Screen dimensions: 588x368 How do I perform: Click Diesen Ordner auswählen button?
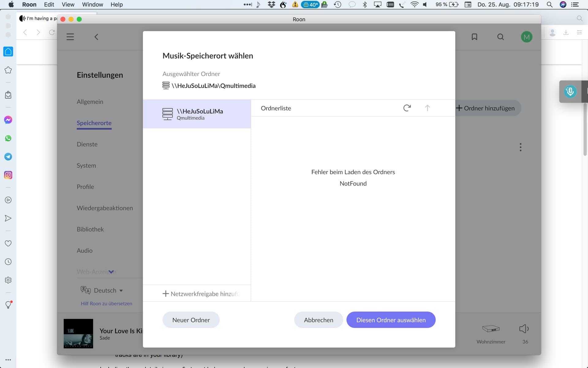(x=391, y=320)
